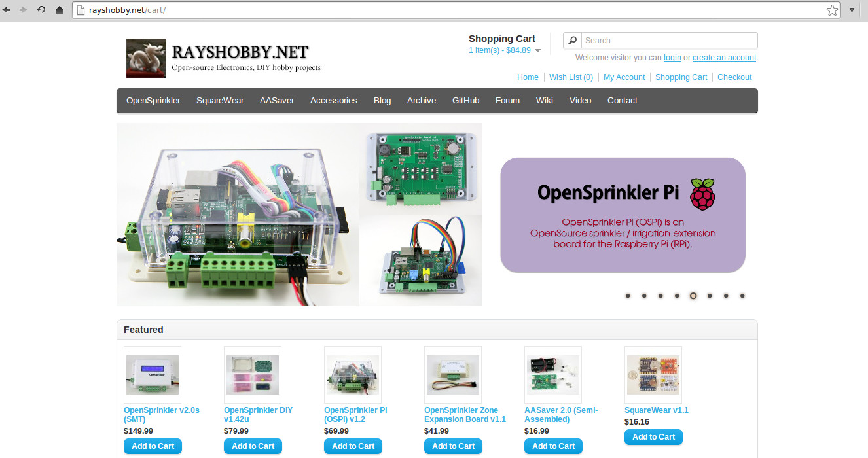Open the login link
Viewport: 868px width, 458px height.
[x=672, y=58]
